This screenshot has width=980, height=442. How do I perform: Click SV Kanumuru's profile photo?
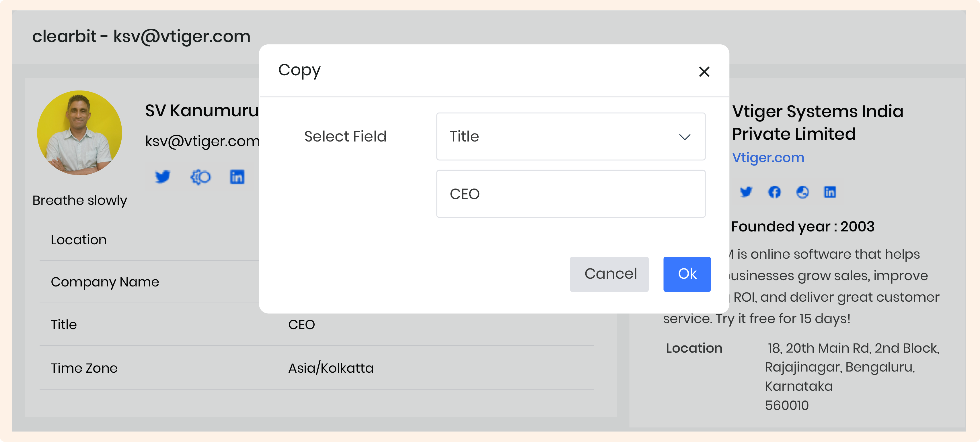pos(79,133)
